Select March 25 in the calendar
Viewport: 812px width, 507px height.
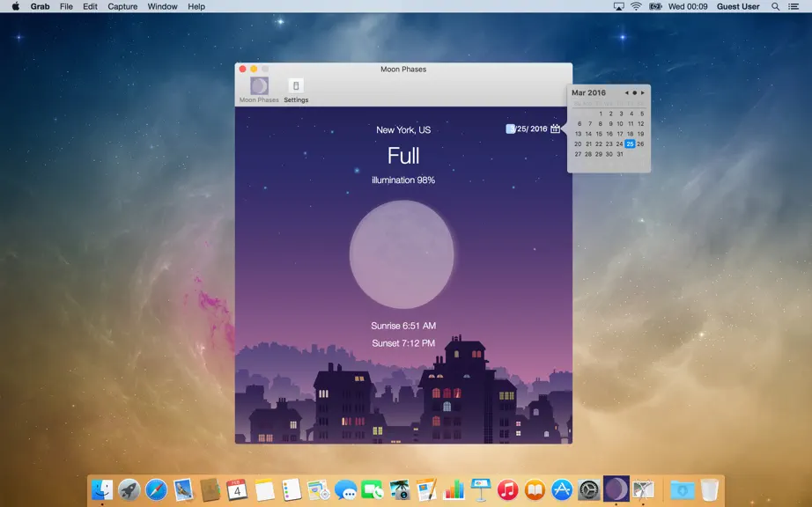[630, 143]
